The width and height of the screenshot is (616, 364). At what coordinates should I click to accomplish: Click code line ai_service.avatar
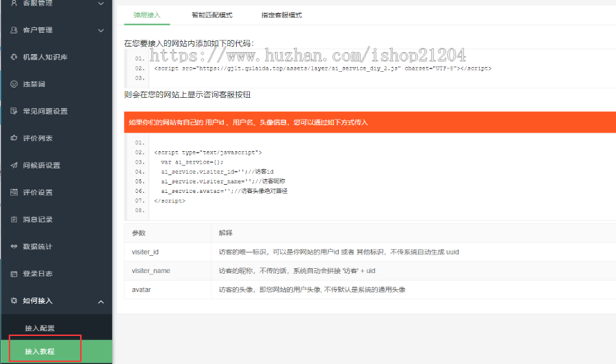(224, 191)
